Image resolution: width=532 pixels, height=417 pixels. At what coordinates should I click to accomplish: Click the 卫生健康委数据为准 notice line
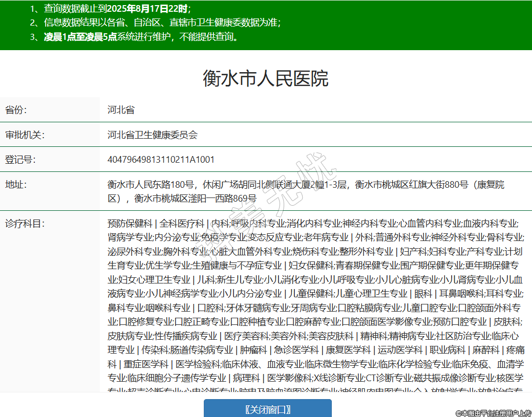(155, 23)
